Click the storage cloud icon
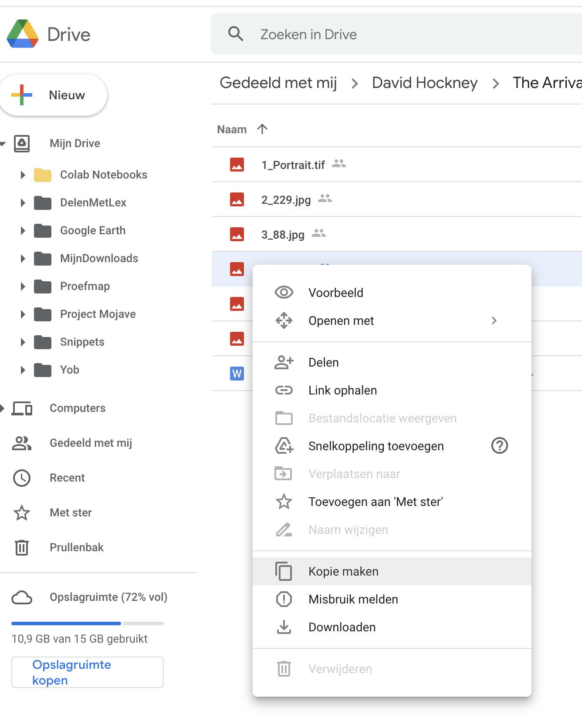The width and height of the screenshot is (582, 728). coord(22,597)
